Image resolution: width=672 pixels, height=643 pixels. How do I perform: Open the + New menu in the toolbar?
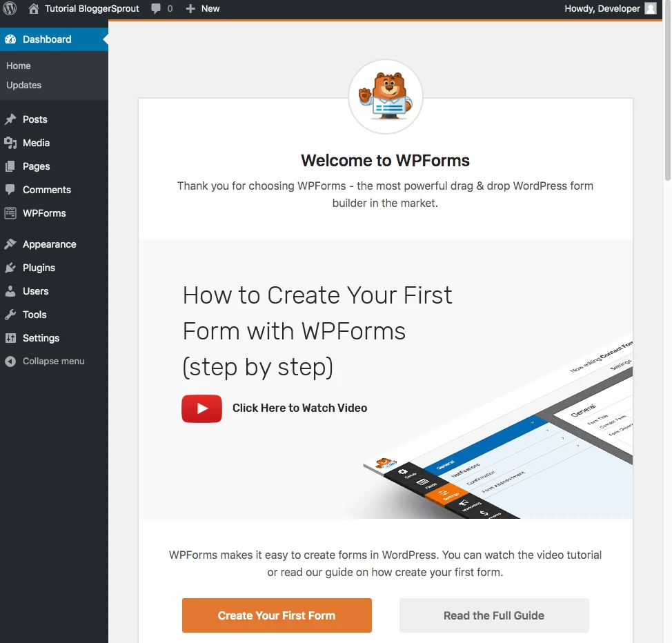(202, 8)
